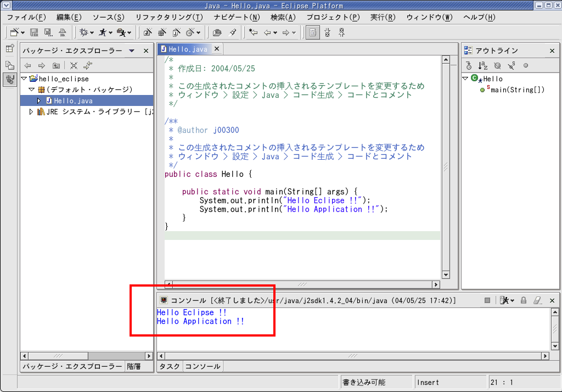Click Package Explorer Up folder icon
The image size is (562, 392).
click(56, 65)
